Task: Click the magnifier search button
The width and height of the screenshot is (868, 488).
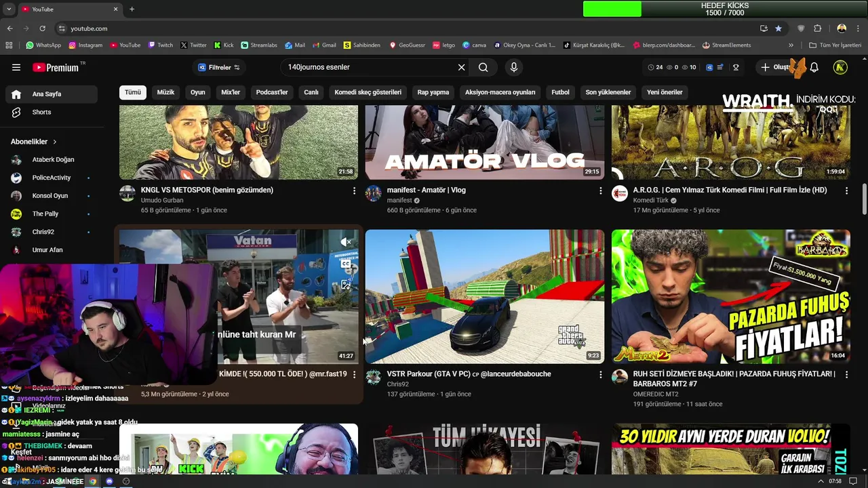Action: (483, 67)
